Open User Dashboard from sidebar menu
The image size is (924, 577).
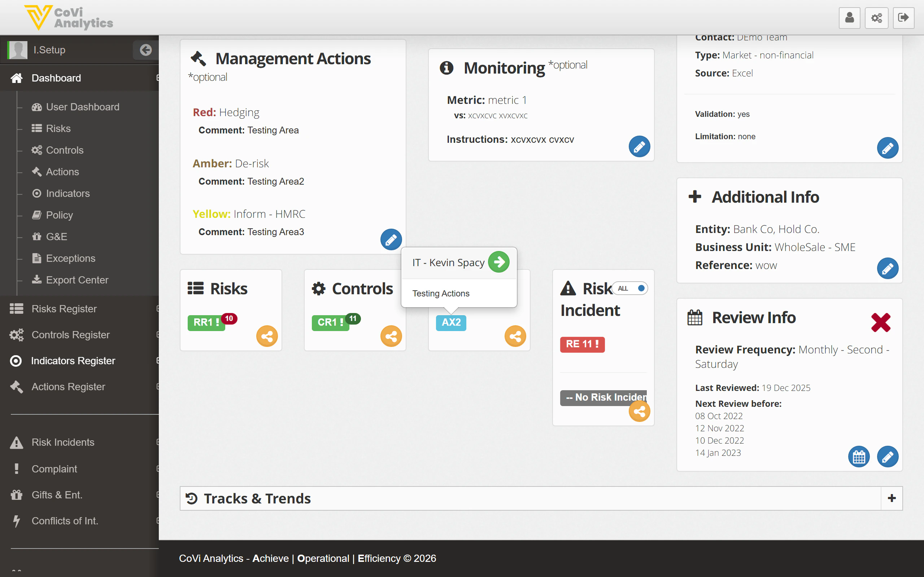[82, 107]
